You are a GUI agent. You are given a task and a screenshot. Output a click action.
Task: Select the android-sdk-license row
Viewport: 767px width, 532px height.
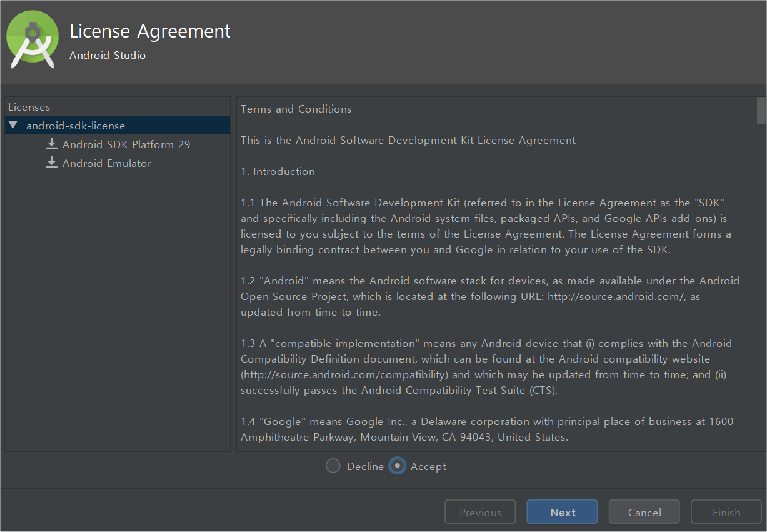click(x=118, y=126)
